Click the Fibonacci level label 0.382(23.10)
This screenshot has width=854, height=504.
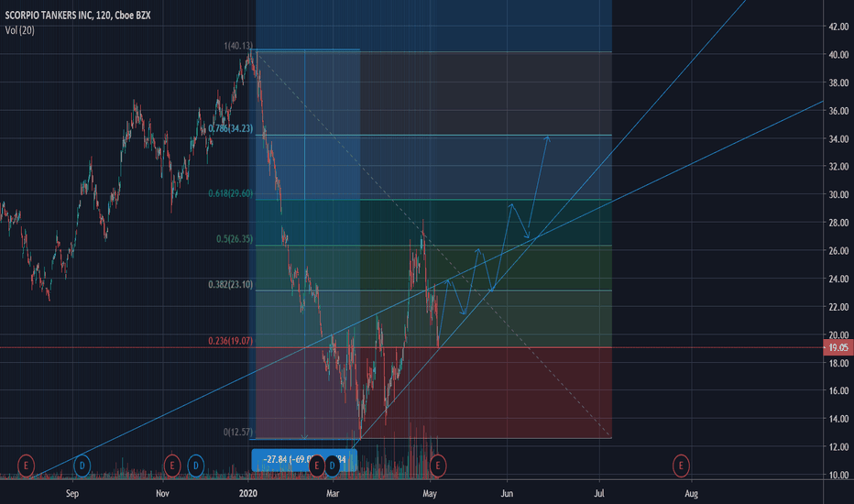(x=230, y=284)
